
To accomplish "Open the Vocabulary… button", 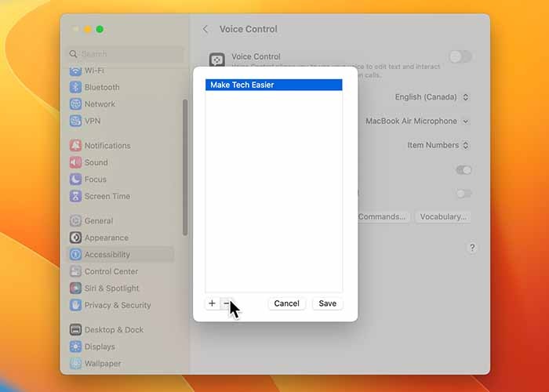I will pyautogui.click(x=443, y=216).
